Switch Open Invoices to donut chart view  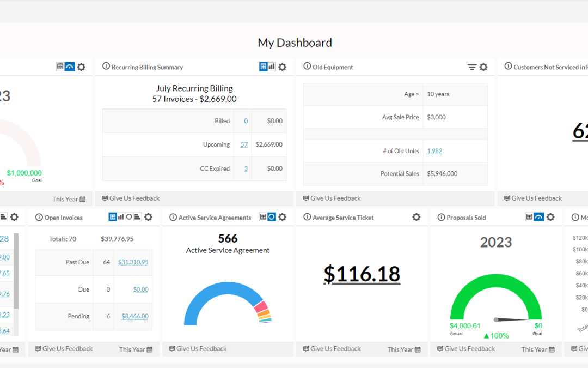[x=129, y=216]
